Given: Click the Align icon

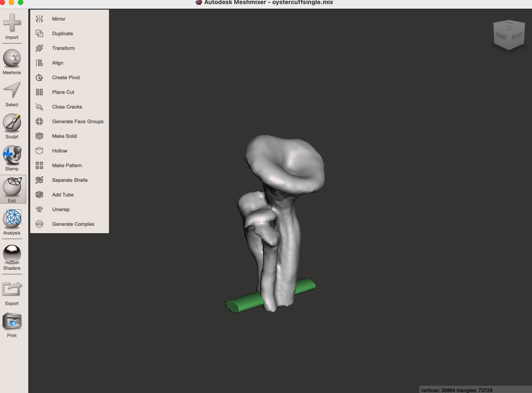Looking at the screenshot, I should pyautogui.click(x=39, y=63).
